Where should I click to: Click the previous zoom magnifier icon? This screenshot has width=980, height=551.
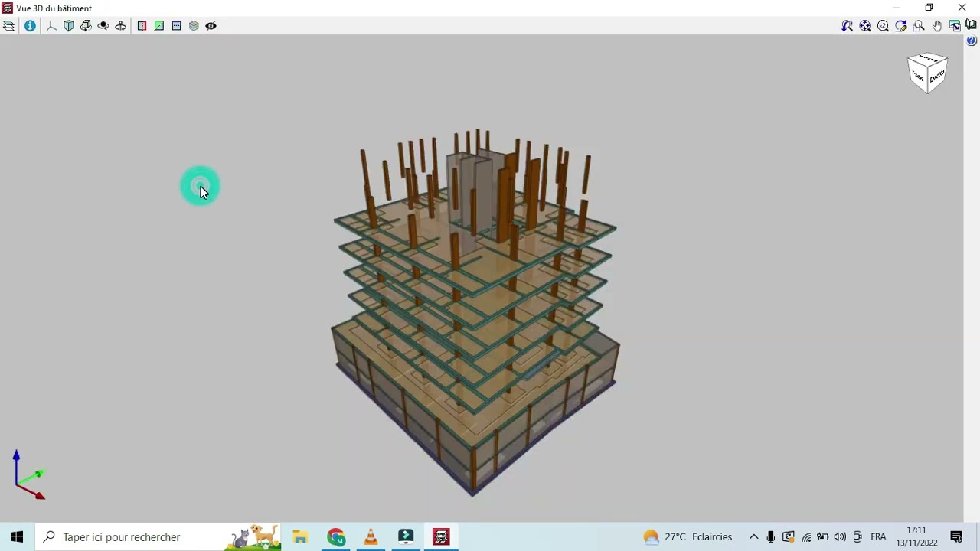848,26
